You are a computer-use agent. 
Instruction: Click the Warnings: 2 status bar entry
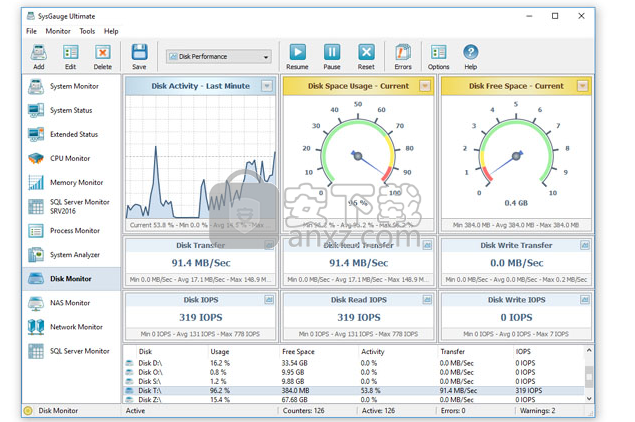pos(537,411)
